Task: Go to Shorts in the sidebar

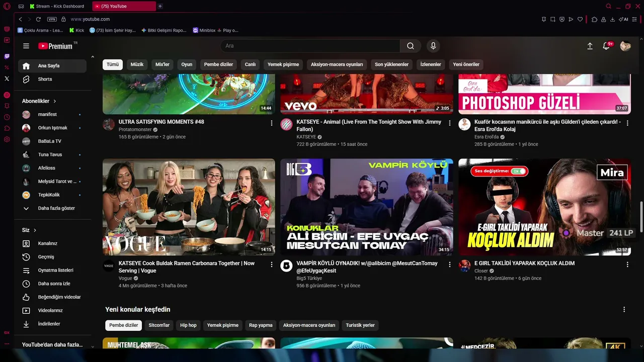Action: [52, 79]
